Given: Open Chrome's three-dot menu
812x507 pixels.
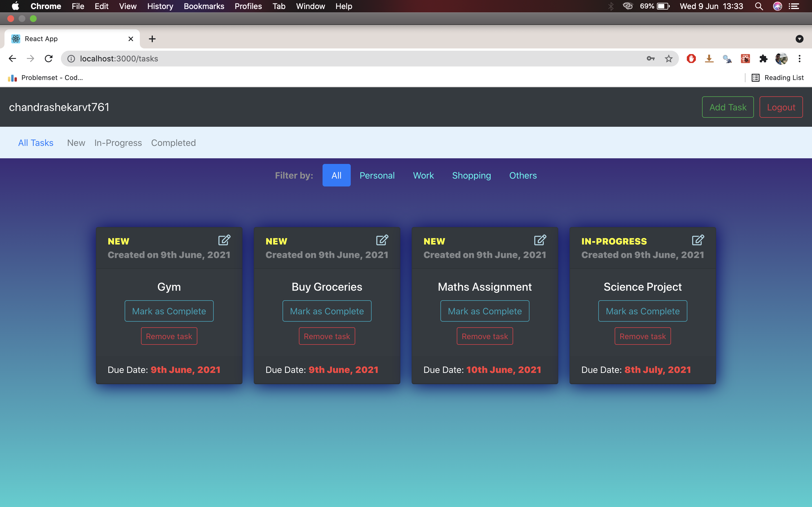Looking at the screenshot, I should [x=800, y=59].
